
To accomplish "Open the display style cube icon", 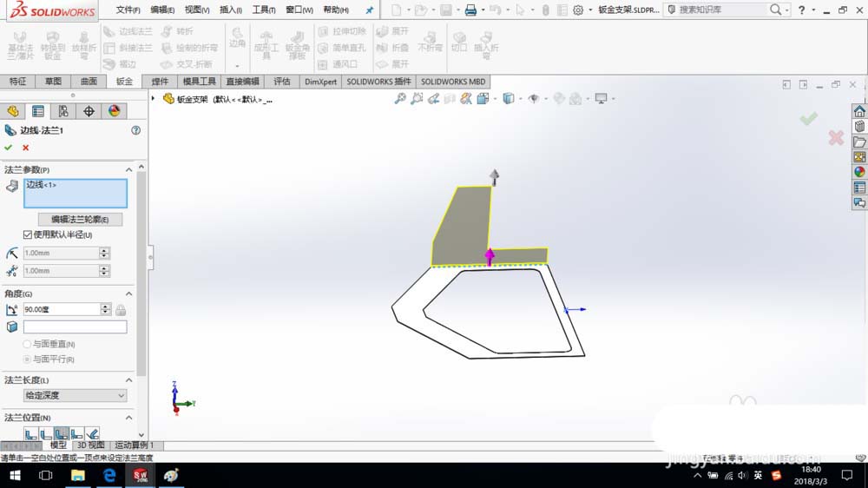I will [x=508, y=99].
